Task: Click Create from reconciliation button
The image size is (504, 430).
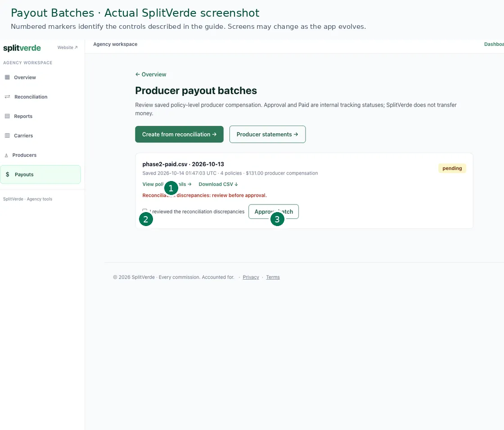Action: [x=180, y=135]
